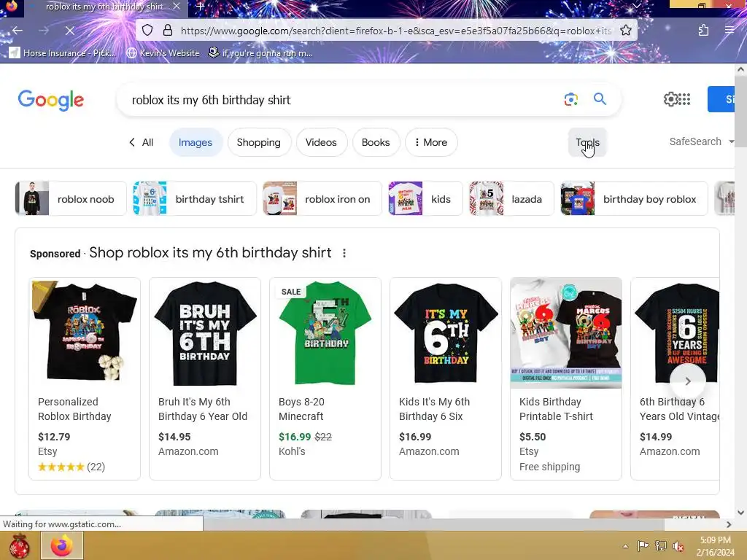Select the Images tab
Viewport: 747px width, 560px height.
tap(196, 142)
